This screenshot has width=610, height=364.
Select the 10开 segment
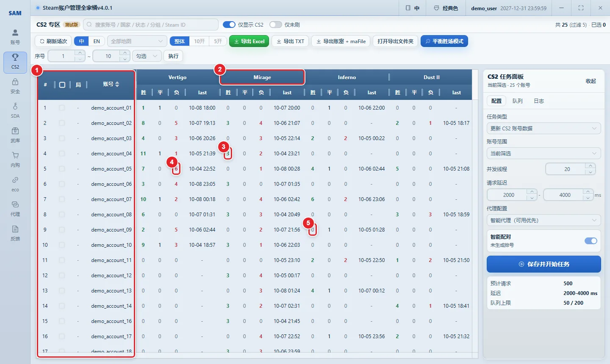[x=200, y=41]
